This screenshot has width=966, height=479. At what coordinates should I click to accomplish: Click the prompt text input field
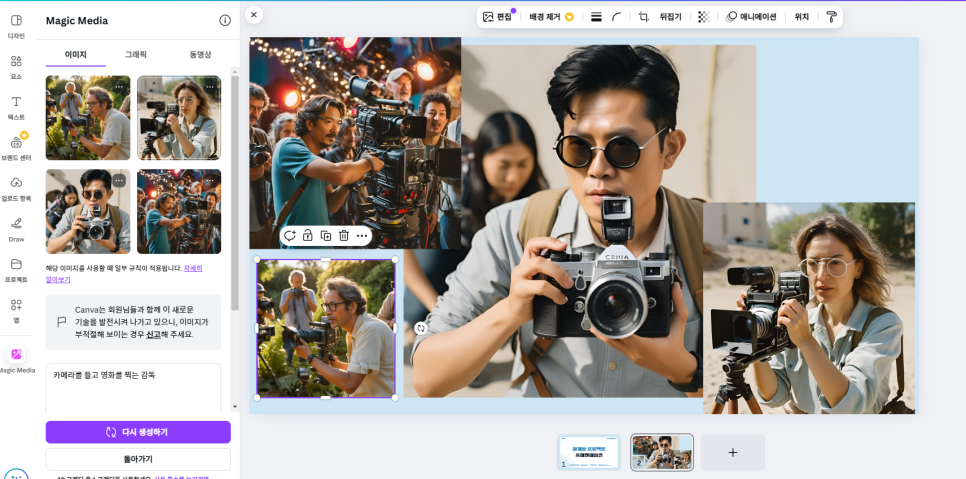click(x=133, y=388)
